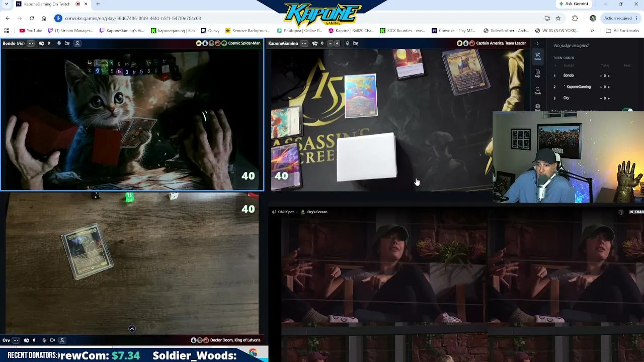Toggle Bondo's camera off icon

[x=67, y=43]
